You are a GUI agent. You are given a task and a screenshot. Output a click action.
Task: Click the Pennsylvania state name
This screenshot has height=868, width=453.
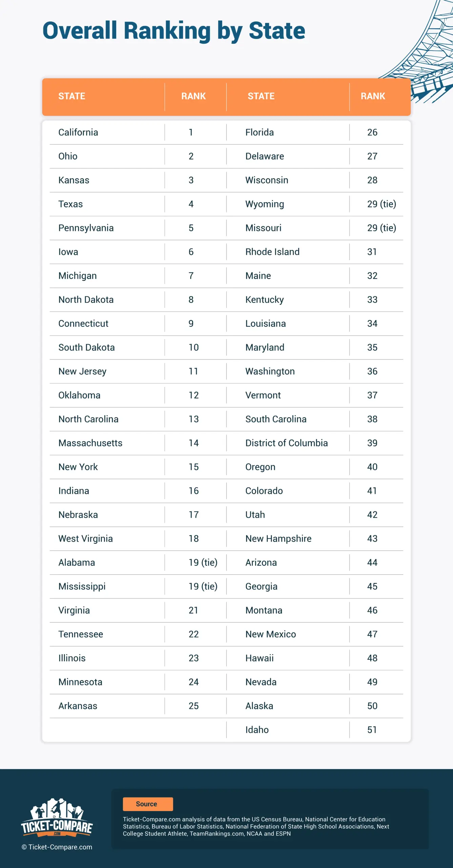(86, 228)
